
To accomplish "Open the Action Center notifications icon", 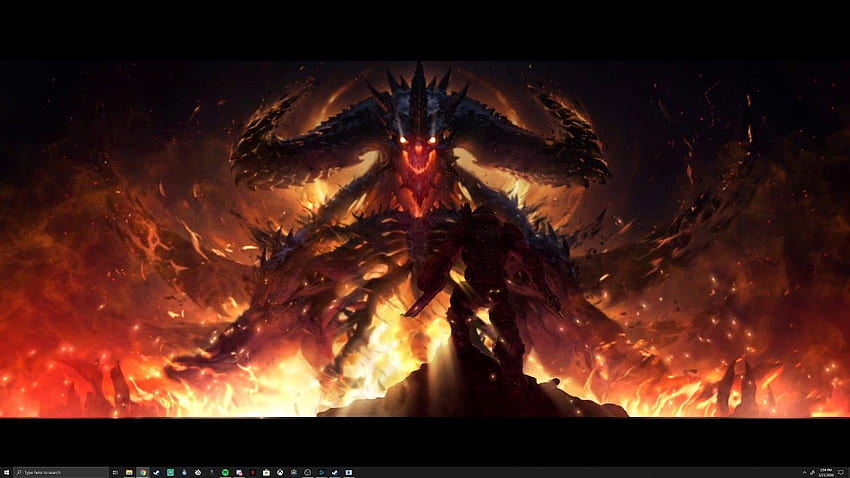I will pyautogui.click(x=841, y=473).
